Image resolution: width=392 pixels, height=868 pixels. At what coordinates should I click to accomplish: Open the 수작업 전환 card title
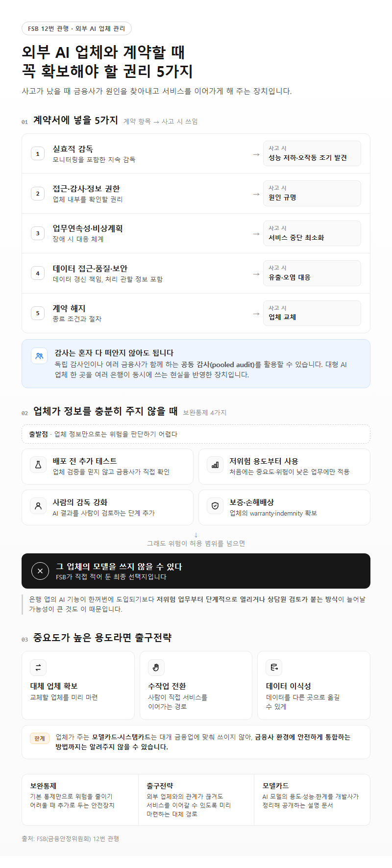tap(167, 686)
